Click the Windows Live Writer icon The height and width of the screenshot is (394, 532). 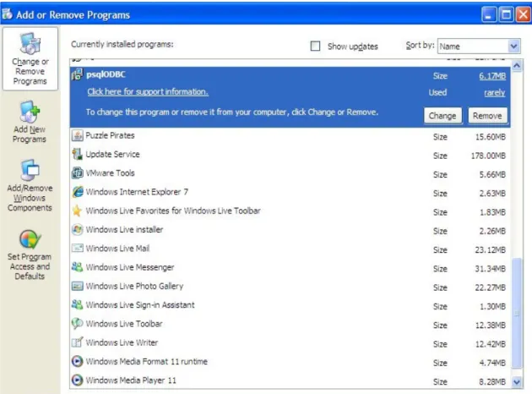pos(78,342)
